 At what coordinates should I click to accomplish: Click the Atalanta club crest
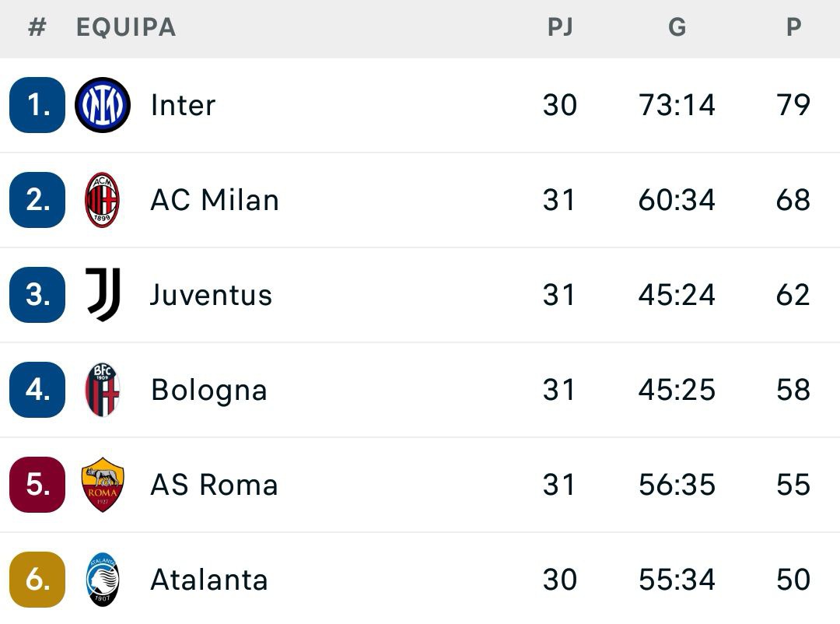click(102, 579)
